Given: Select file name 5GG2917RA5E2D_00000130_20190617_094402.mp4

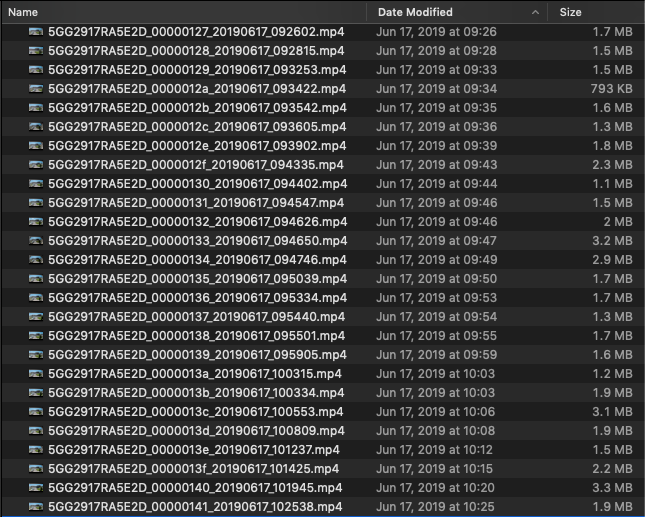Looking at the screenshot, I should (x=198, y=183).
